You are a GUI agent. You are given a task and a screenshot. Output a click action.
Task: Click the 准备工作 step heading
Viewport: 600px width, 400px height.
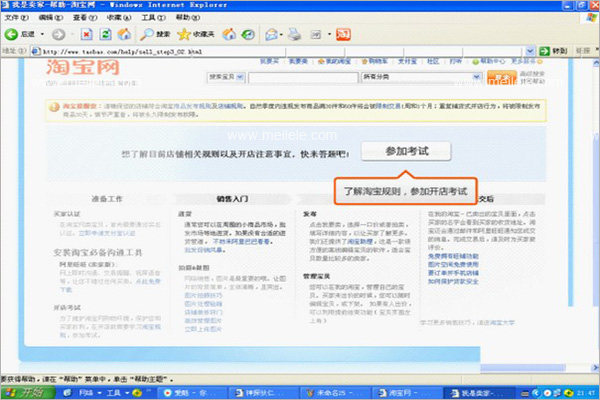click(107, 199)
